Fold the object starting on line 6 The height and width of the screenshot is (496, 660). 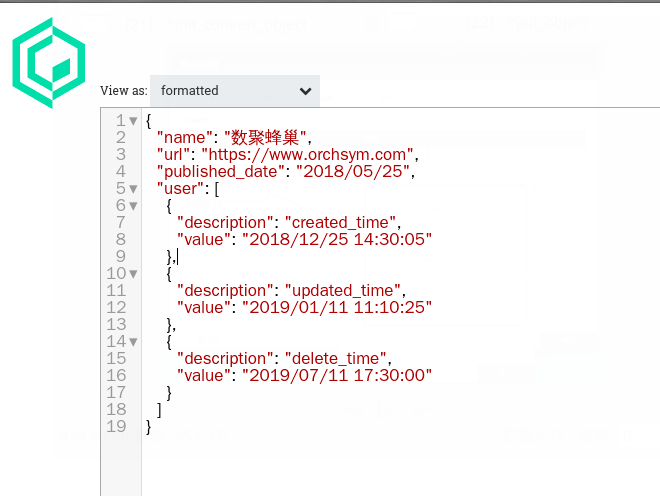click(x=134, y=206)
